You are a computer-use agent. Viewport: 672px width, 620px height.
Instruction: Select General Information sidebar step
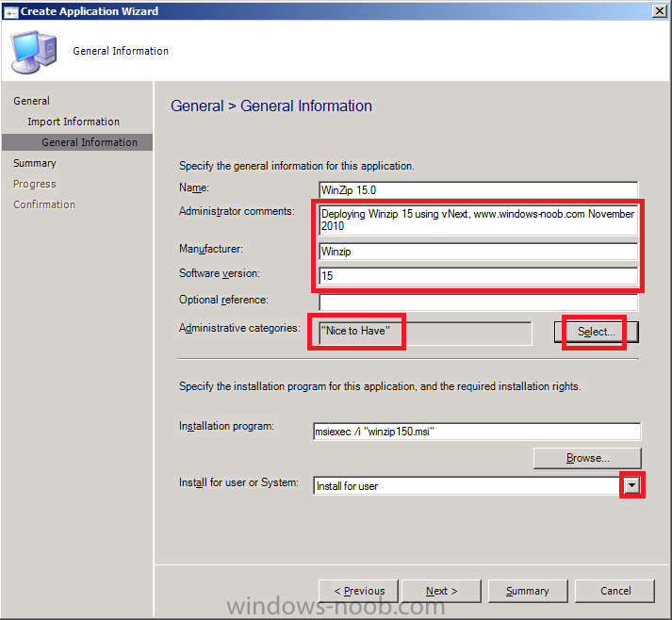[x=77, y=142]
